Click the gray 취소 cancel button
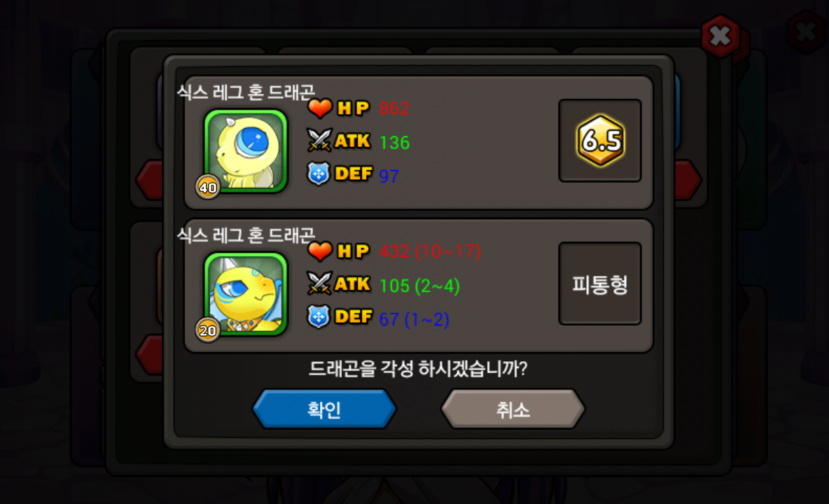 click(x=513, y=409)
